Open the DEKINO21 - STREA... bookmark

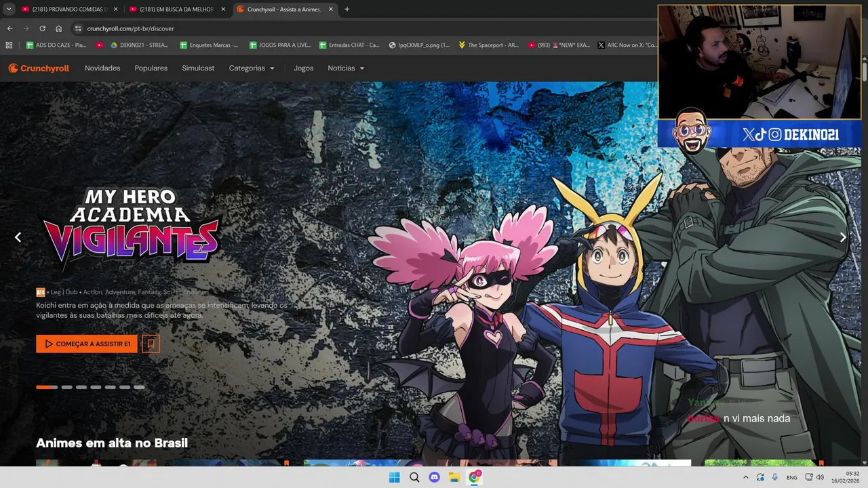point(139,45)
